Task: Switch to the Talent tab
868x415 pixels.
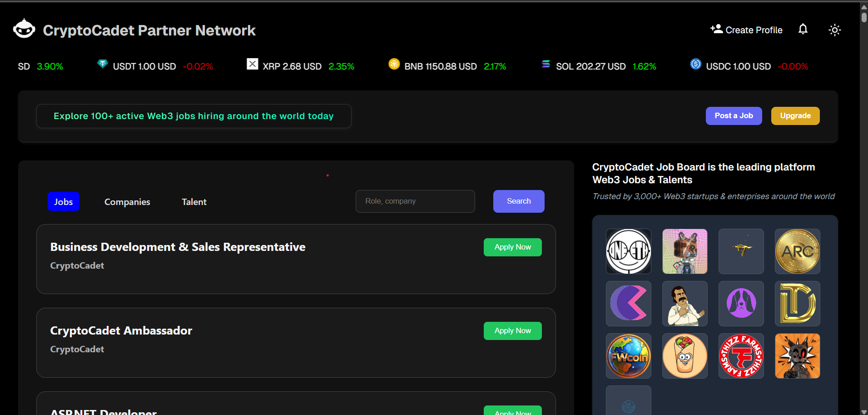Action: 194,202
